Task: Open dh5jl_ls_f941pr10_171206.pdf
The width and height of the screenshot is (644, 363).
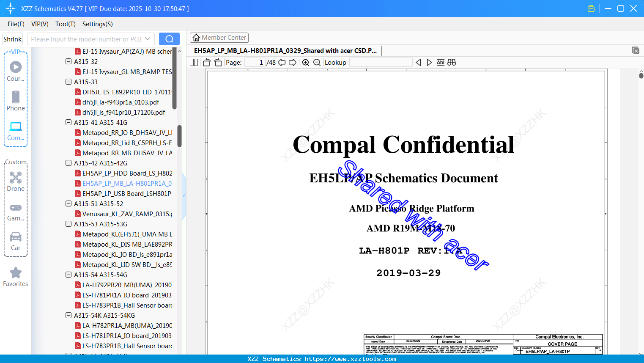Action: coord(120,112)
